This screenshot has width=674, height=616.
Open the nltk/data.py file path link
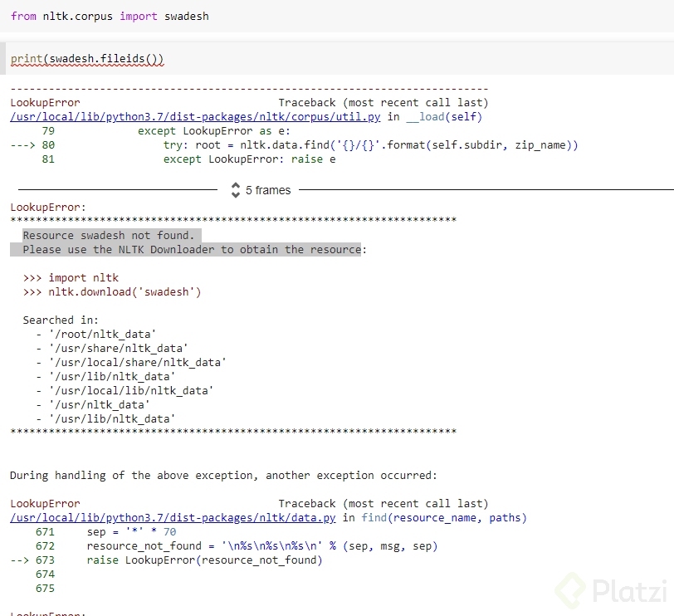click(x=173, y=518)
